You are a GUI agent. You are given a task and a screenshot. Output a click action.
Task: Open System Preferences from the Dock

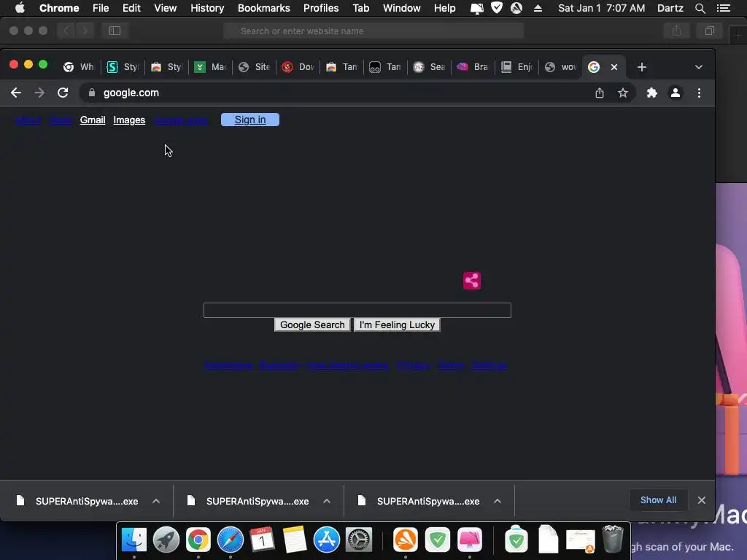[x=358, y=540]
